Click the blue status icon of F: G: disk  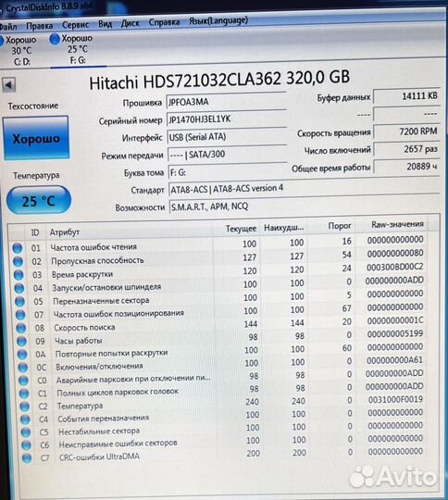(55, 39)
